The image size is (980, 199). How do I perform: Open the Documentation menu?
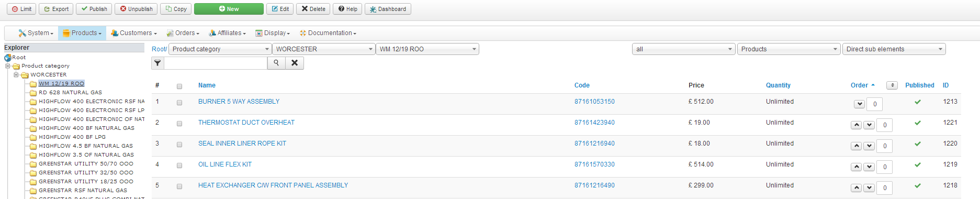328,33
